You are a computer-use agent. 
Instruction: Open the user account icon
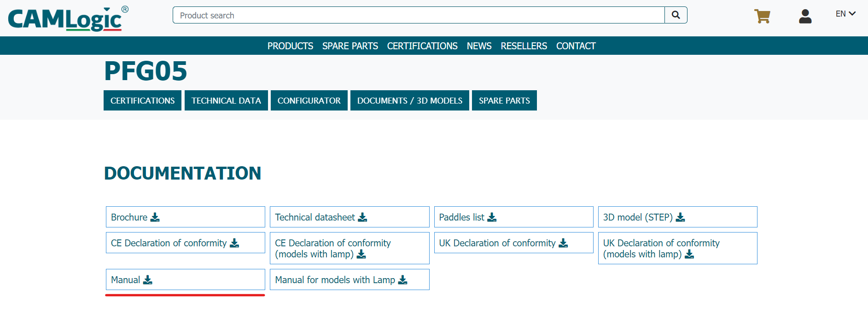[805, 16]
